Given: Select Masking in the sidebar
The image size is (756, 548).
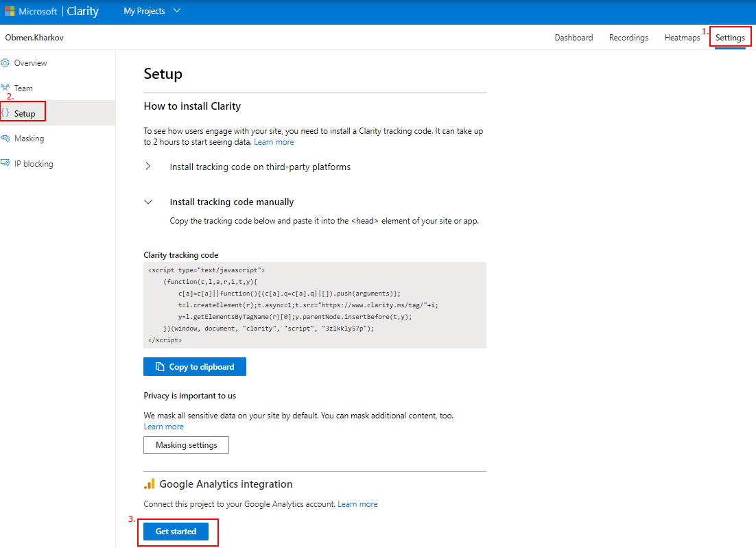Looking at the screenshot, I should pos(58,139).
